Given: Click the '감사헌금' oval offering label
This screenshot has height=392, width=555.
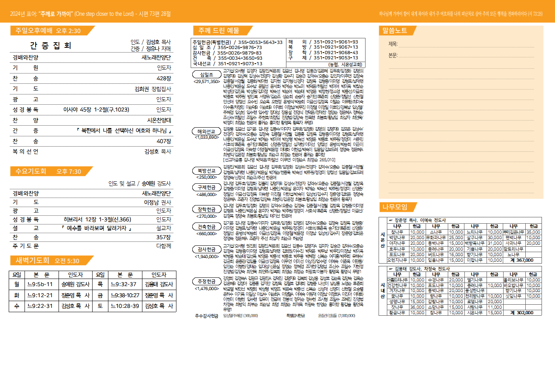Looking at the screenshot, I should 206,249.
